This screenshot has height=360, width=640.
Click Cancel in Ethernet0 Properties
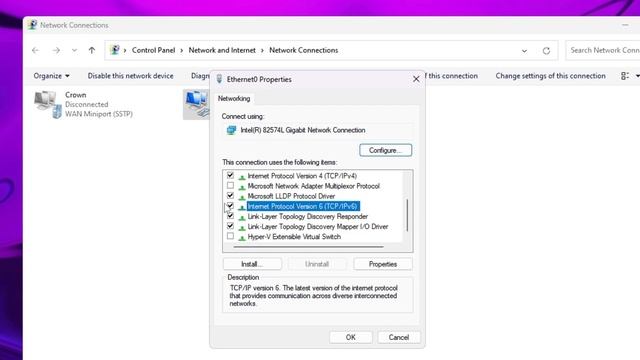coord(399,337)
